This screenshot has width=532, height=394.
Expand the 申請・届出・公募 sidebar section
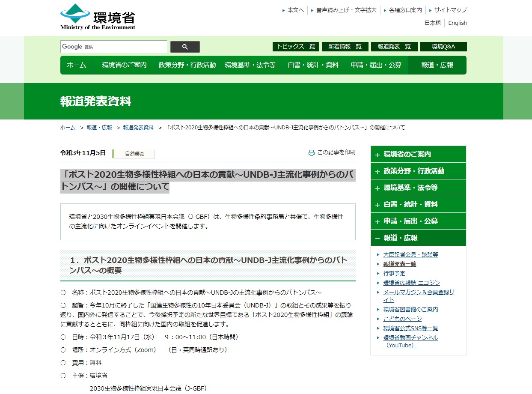click(377, 221)
